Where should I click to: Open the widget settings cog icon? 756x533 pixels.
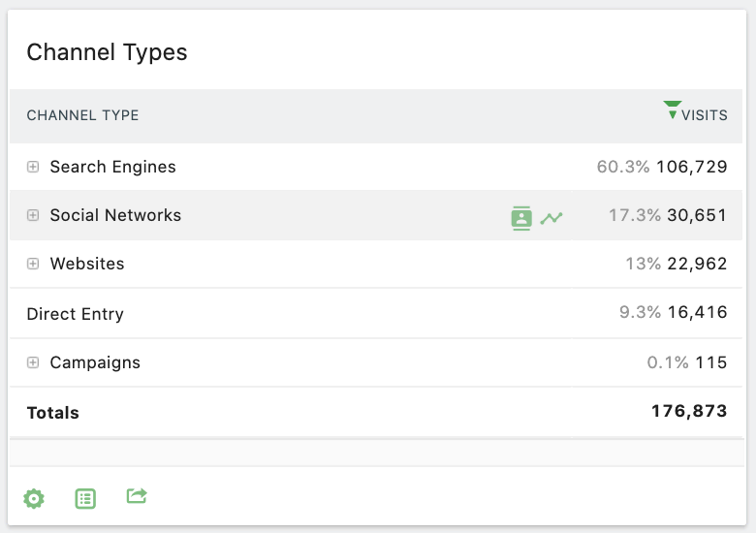click(x=34, y=498)
